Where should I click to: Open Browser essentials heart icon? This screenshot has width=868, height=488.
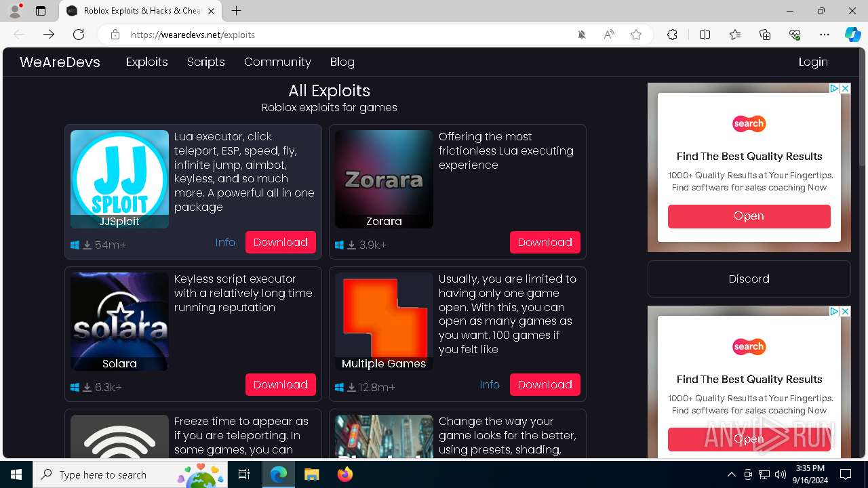(795, 35)
